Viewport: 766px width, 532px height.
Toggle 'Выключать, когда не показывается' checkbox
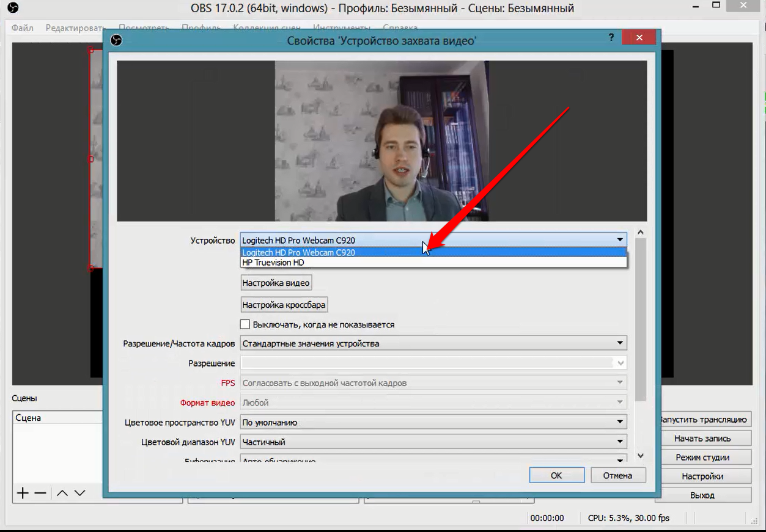[x=245, y=324]
